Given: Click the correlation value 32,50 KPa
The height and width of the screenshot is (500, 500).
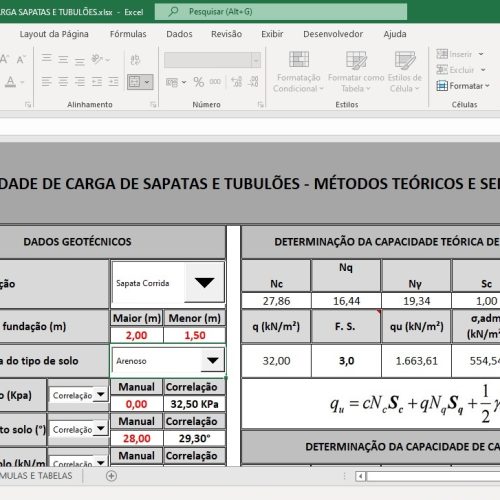Looking at the screenshot, I should (195, 404).
